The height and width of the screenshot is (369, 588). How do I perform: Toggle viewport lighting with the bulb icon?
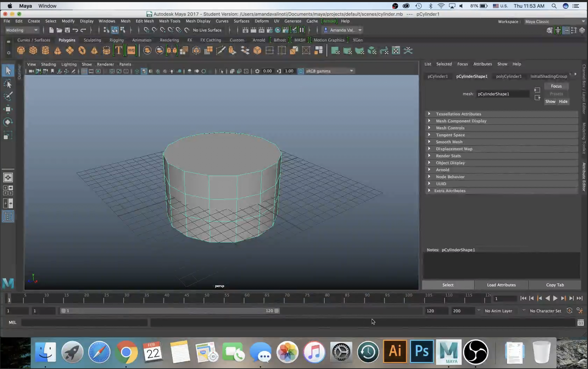pyautogui.click(x=172, y=71)
